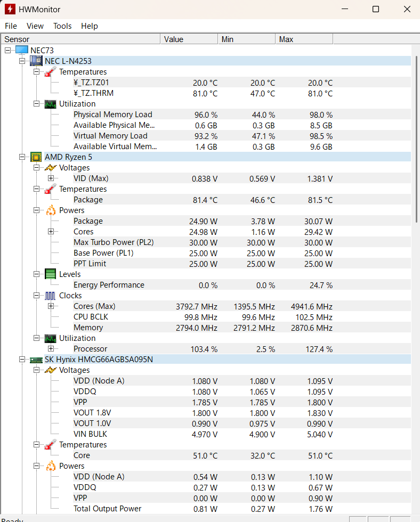Image resolution: width=420 pixels, height=522 pixels.
Task: Click the Powers flame icon under AMD Ryzen 5
Action: [51, 210]
